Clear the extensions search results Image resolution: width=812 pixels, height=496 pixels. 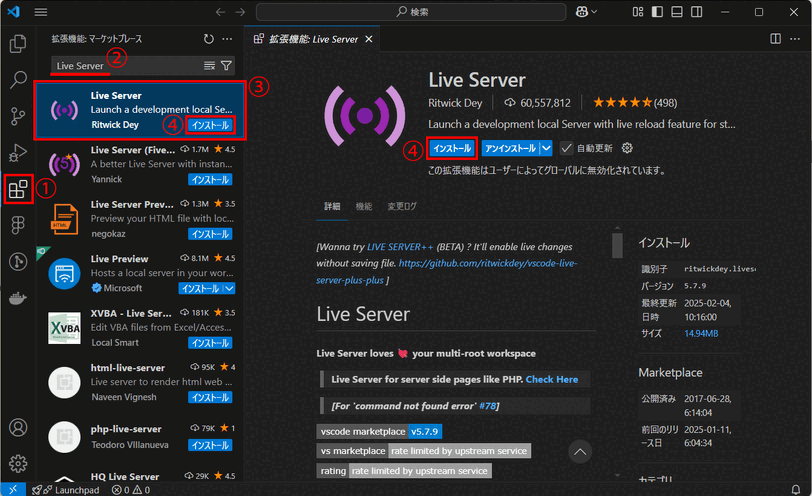[209, 66]
